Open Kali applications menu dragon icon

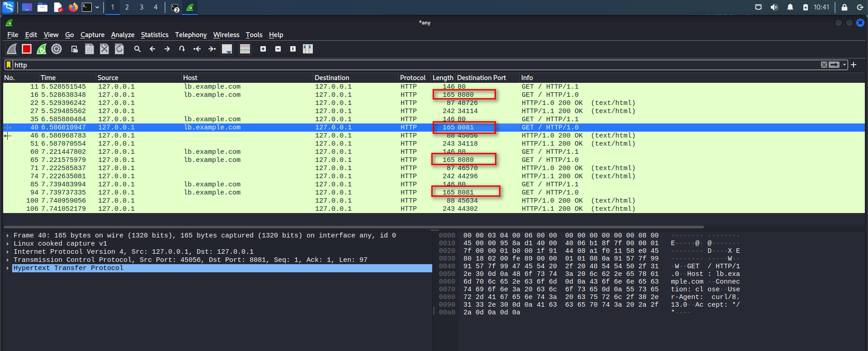click(8, 7)
